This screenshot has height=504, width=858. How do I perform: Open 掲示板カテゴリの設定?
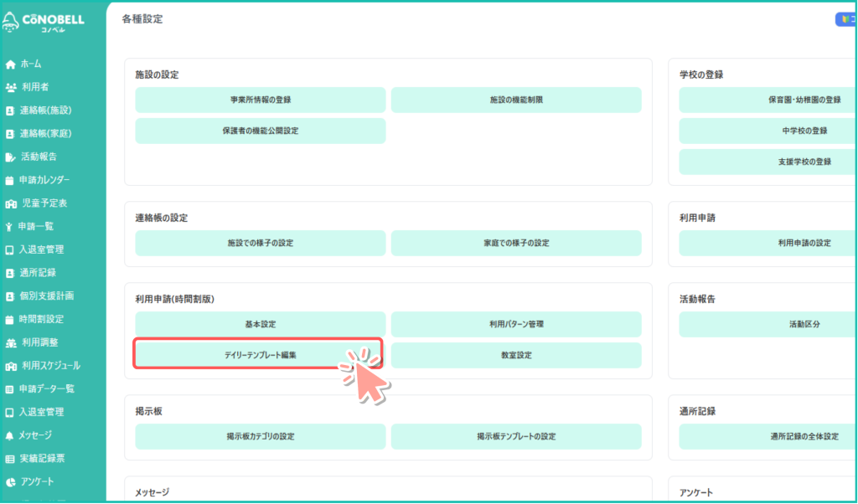click(x=260, y=436)
